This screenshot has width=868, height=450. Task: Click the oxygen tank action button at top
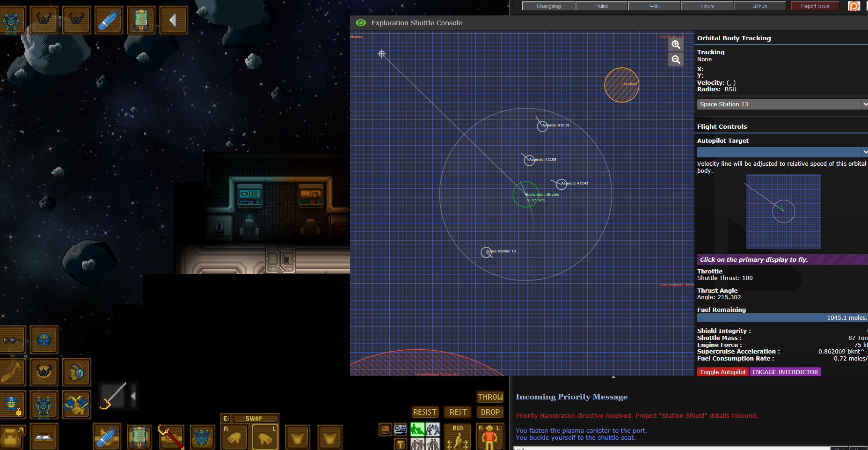(x=109, y=20)
